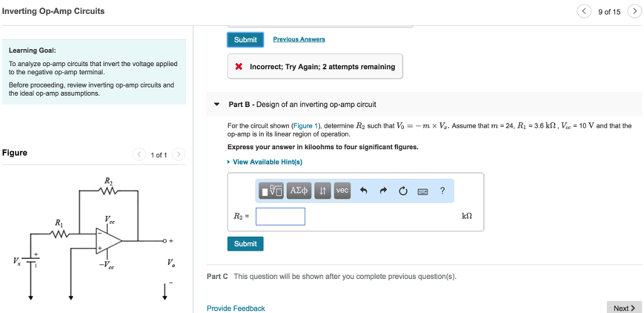Show the previous figure arrow
The image size is (644, 313).
(139, 154)
